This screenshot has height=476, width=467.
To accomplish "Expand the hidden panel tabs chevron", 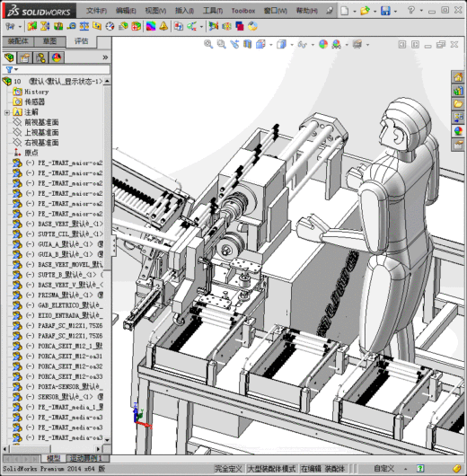I will pyautogui.click(x=105, y=57).
